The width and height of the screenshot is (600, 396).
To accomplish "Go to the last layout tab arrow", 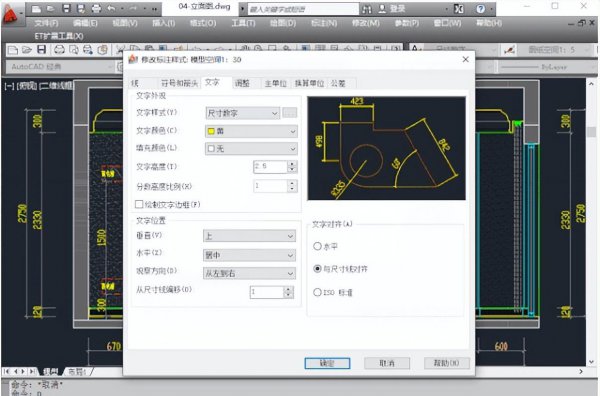I will point(32,372).
